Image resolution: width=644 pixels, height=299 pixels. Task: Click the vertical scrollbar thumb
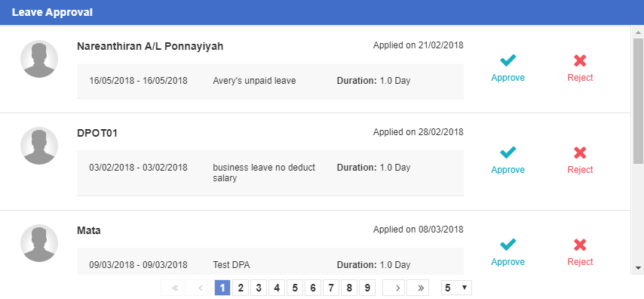pyautogui.click(x=638, y=100)
